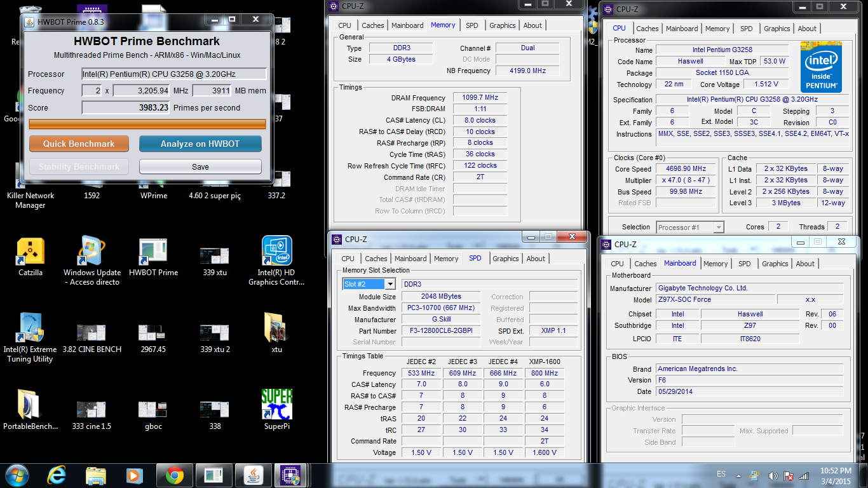Image resolution: width=868 pixels, height=488 pixels.
Task: Click the NB Frequency value 4199.0 MHz
Action: (x=527, y=71)
